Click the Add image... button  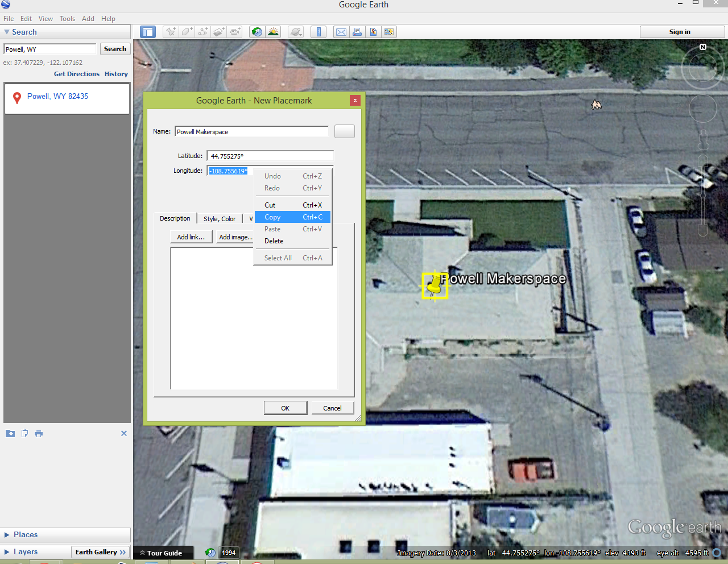pyautogui.click(x=235, y=237)
